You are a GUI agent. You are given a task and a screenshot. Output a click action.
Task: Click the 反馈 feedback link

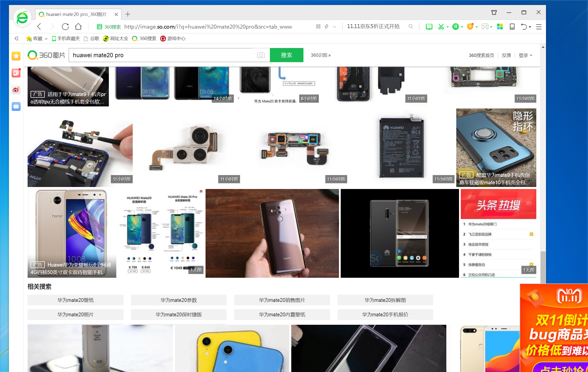[x=506, y=55]
